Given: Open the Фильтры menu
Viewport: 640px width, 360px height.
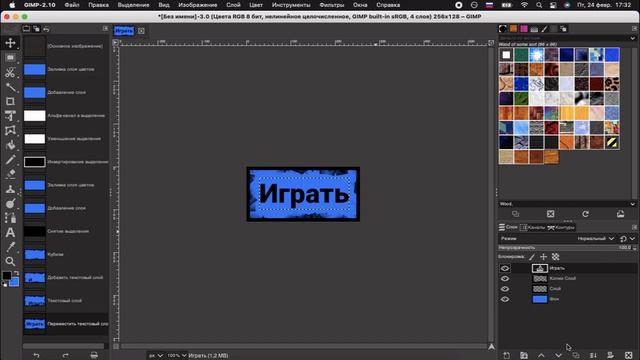Looking at the screenshot, I should [331, 5].
